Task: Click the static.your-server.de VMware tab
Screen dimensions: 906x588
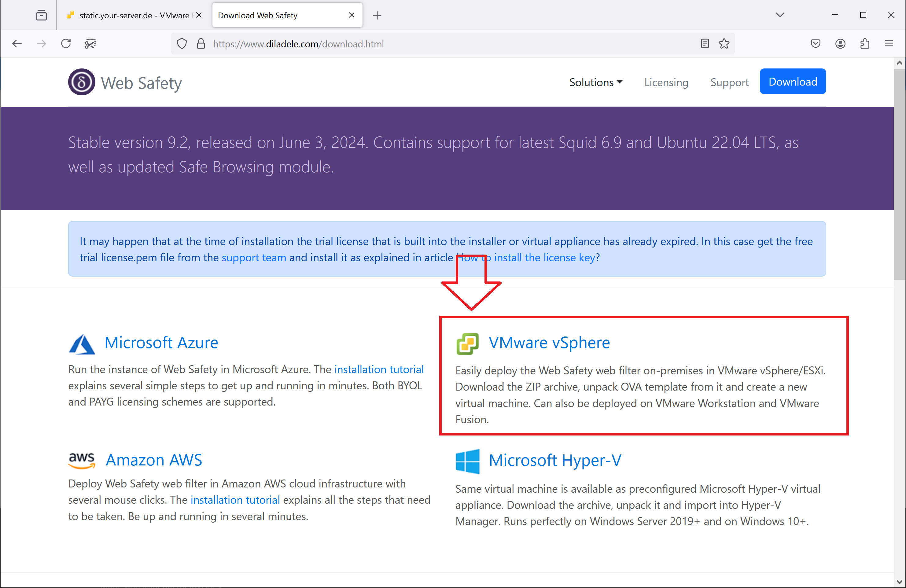Action: point(132,15)
